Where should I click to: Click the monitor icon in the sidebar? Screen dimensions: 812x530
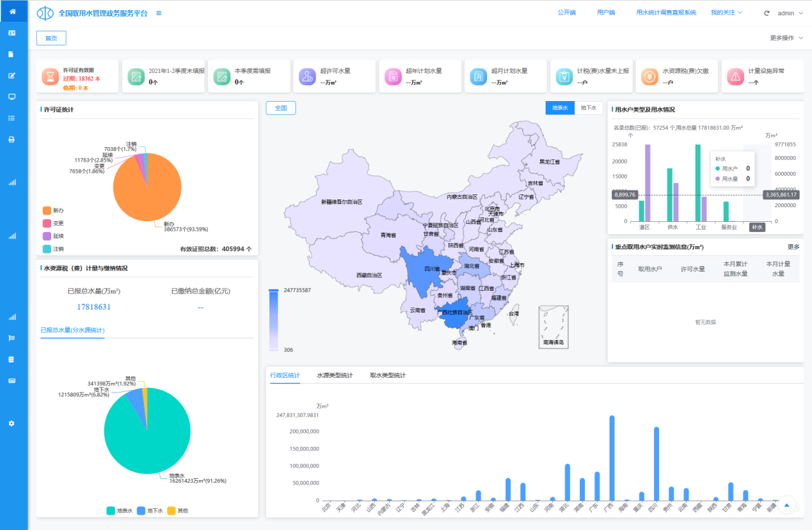click(12, 97)
